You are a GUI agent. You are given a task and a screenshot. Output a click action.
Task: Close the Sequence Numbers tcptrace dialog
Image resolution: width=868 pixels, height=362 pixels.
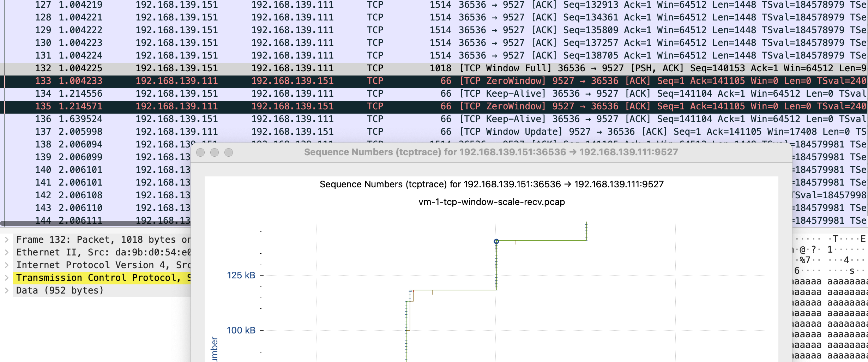(x=200, y=152)
